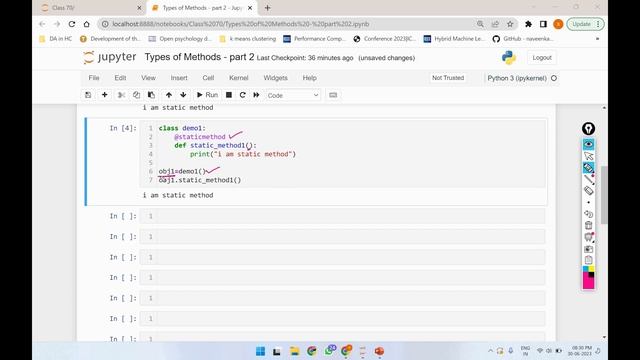Open a new browser tab
Screen dimensions: 640x360
(x=267, y=8)
